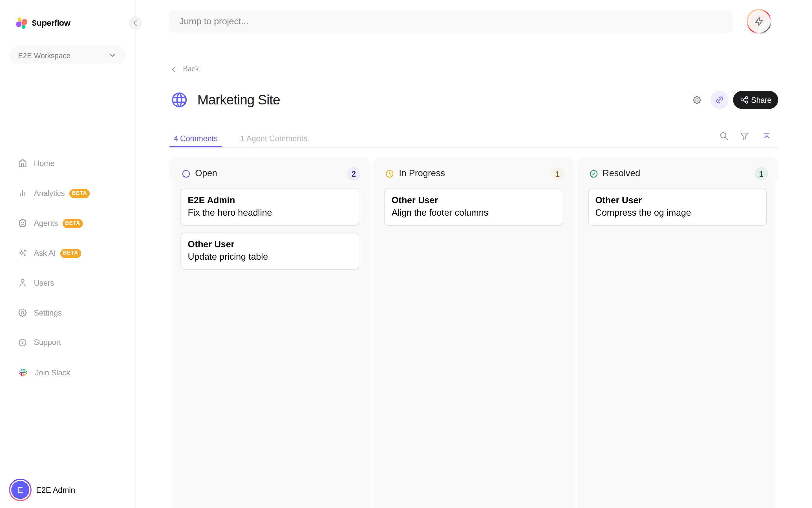This screenshot has width=812, height=508.
Task: Click the Open column count badge
Action: 353,174
